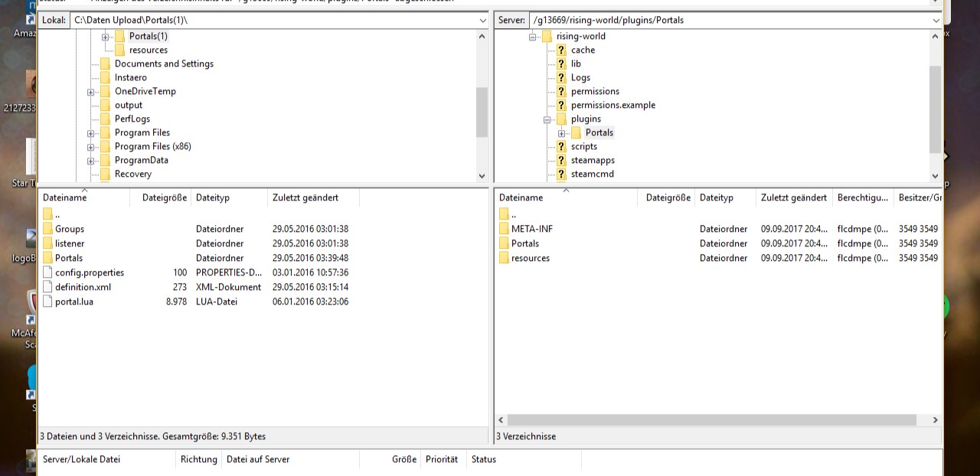Viewport: 980px width, 476px height.
Task: Sort local files by Zuletzt geändert column
Action: (x=305, y=197)
